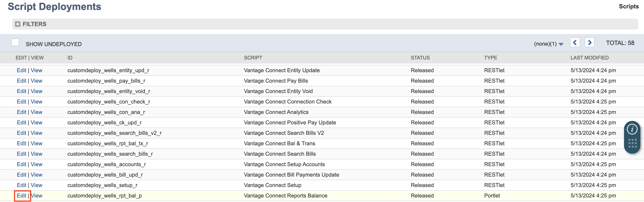The width and height of the screenshot is (644, 202).
Task: Edit the customdeploy_wells_entity_upd_r deployment
Action: click(x=22, y=70)
